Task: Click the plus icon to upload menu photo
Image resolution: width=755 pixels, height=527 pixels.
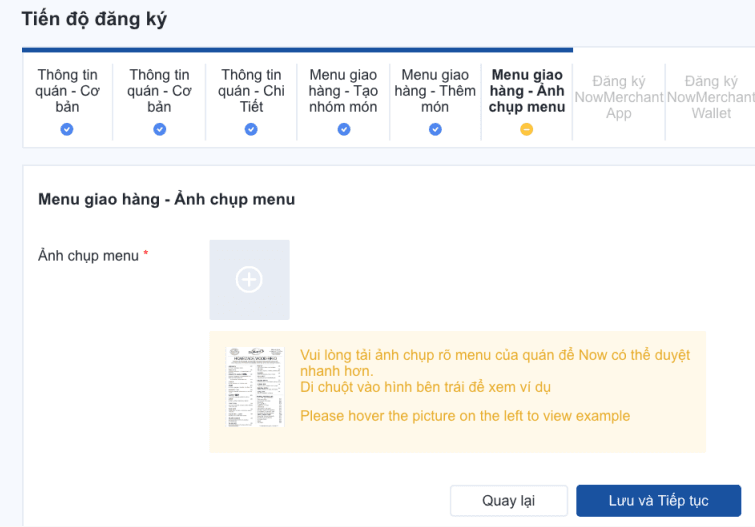Action: tap(249, 279)
